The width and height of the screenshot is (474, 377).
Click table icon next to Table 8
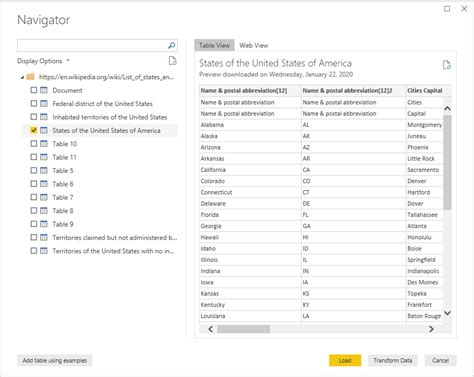[44, 210]
